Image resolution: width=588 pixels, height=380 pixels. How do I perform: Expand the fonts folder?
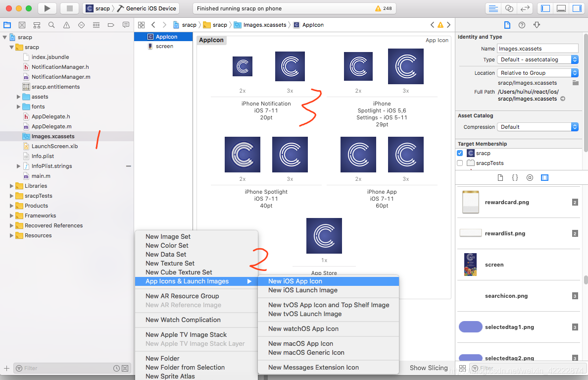[x=18, y=107]
